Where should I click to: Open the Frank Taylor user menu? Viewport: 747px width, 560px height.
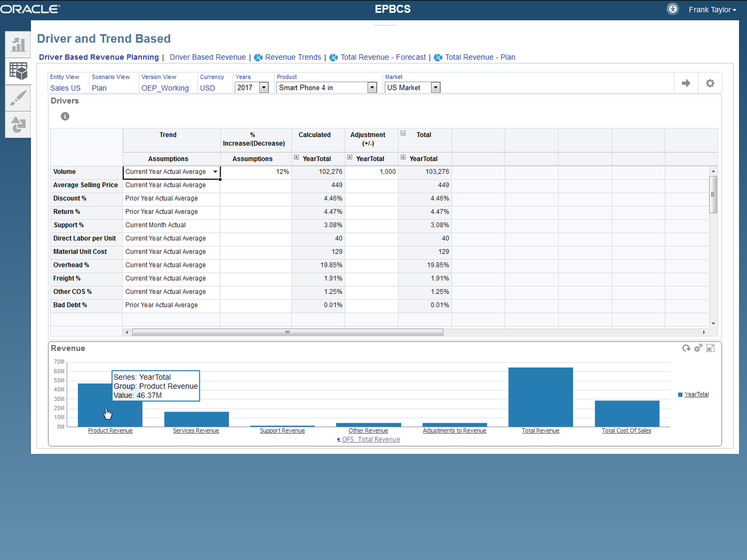tap(712, 9)
